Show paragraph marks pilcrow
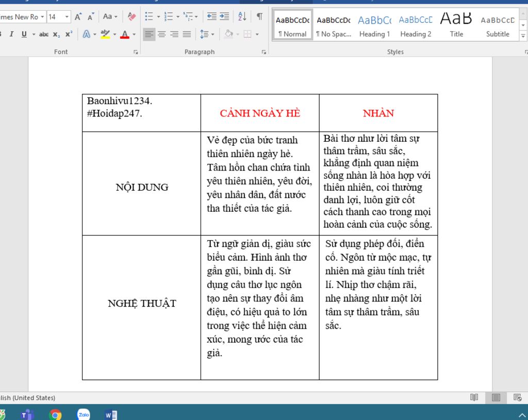Image resolution: width=528 pixels, height=420 pixels. pyautogui.click(x=259, y=16)
